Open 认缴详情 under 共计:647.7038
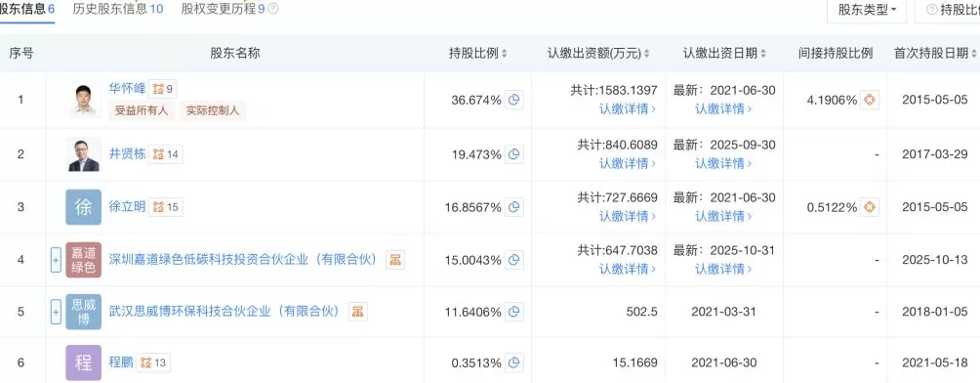Image resolution: width=980 pixels, height=383 pixels. 628,269
